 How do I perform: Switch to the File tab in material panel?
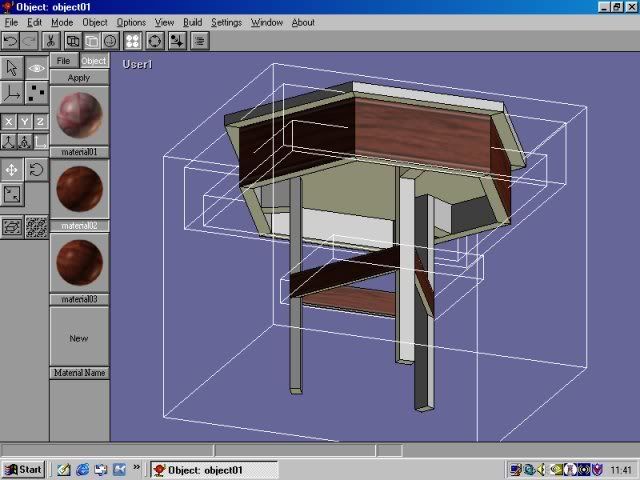click(62, 61)
